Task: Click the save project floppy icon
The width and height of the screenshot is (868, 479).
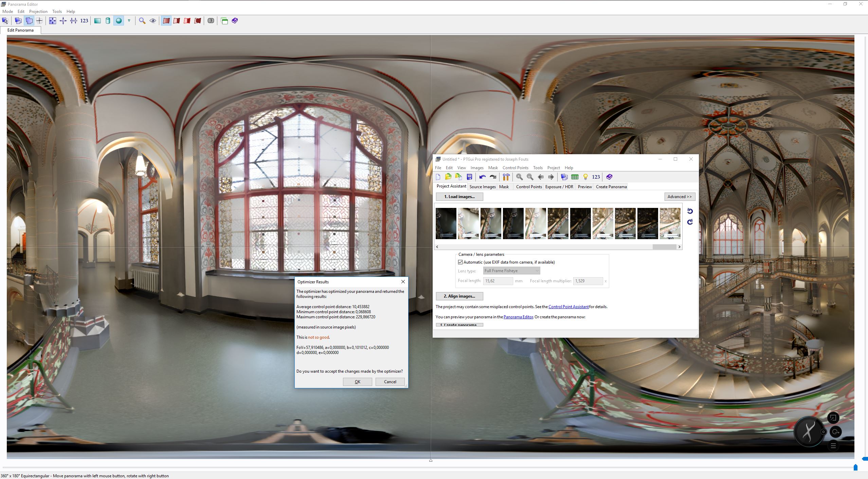Action: pos(469,177)
